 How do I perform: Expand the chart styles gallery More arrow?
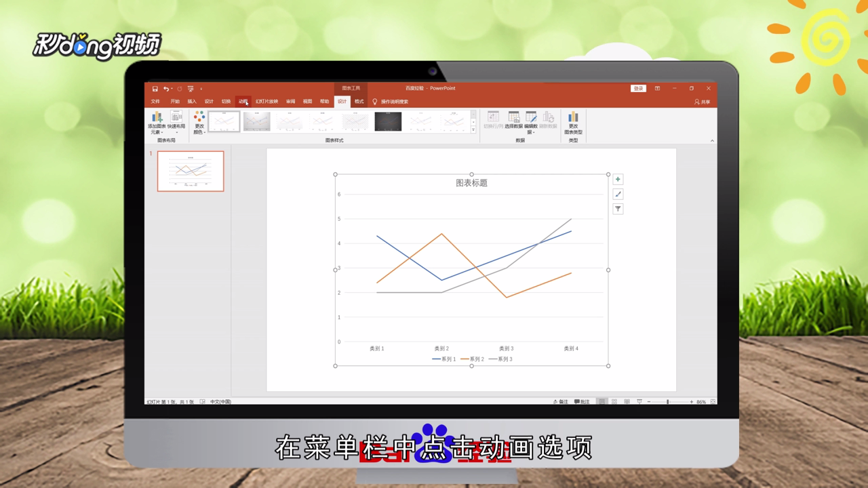click(473, 129)
